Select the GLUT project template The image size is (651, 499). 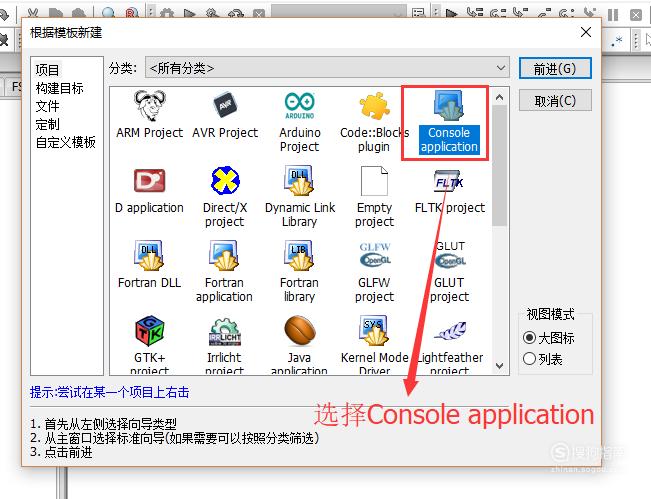click(x=450, y=272)
